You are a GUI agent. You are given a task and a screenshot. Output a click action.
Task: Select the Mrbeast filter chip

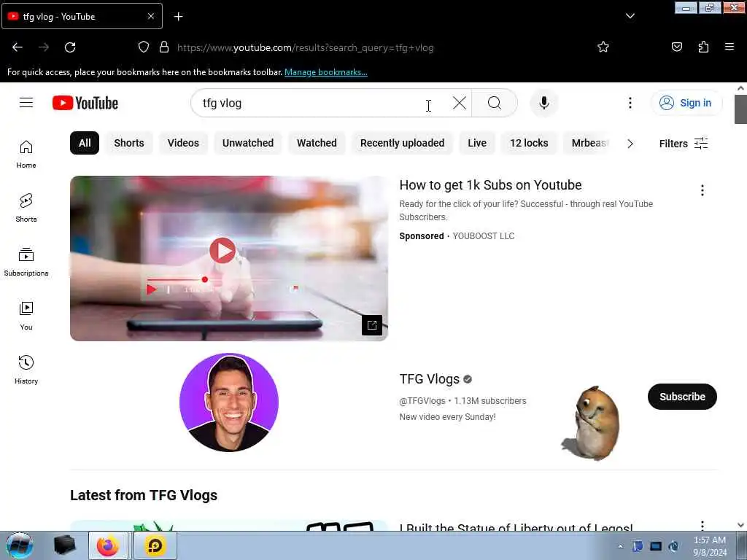[x=589, y=143]
